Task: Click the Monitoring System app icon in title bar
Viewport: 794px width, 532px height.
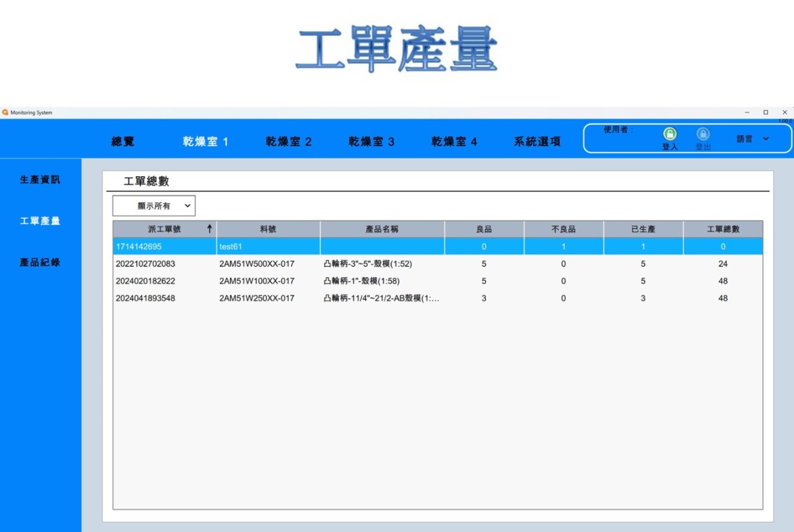Action: 6,112
